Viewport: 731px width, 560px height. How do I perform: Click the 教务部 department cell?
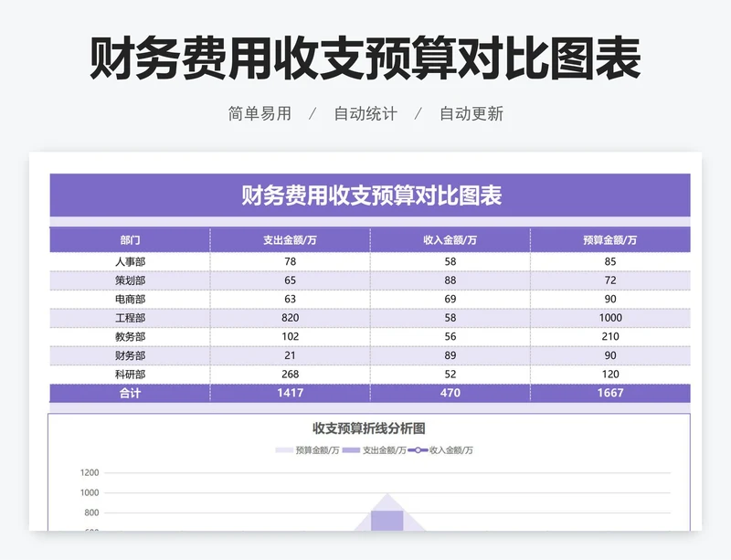point(130,337)
